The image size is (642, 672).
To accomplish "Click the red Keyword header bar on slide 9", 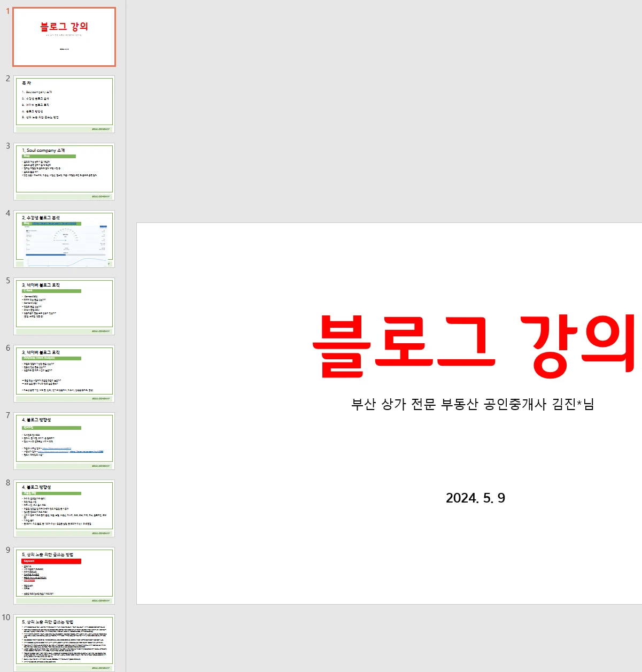I will 51,561.
